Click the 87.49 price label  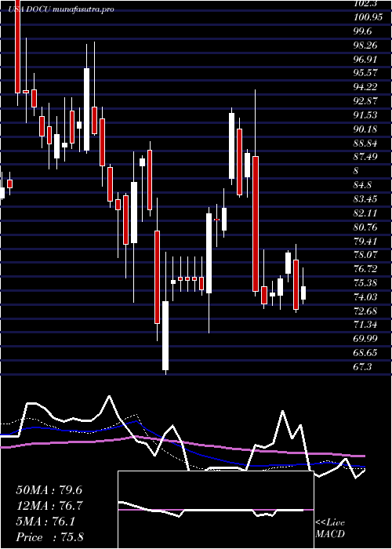pos(365,157)
